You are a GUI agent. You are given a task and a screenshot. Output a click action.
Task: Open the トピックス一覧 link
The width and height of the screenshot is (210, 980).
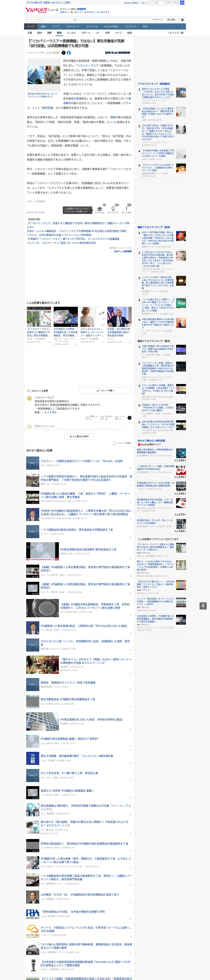(x=175, y=33)
